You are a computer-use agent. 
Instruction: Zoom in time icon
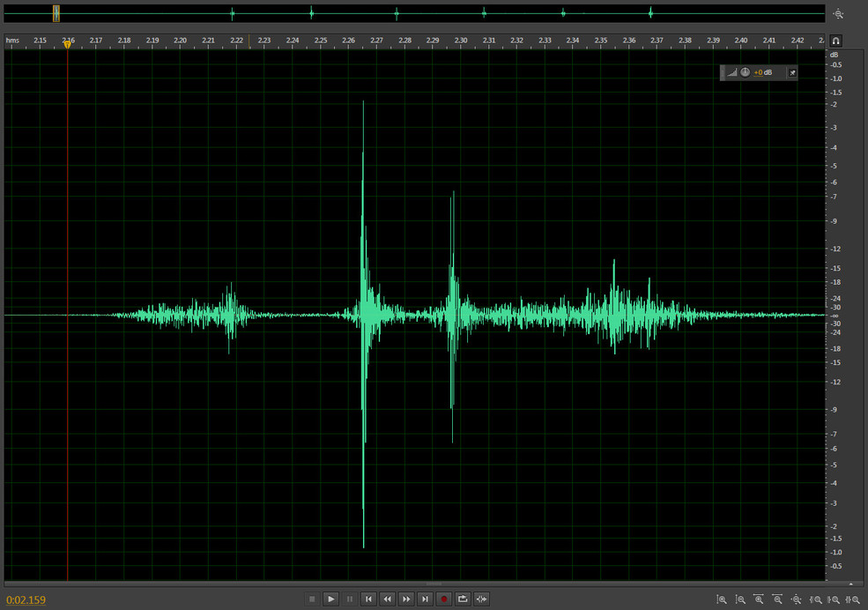click(x=759, y=599)
